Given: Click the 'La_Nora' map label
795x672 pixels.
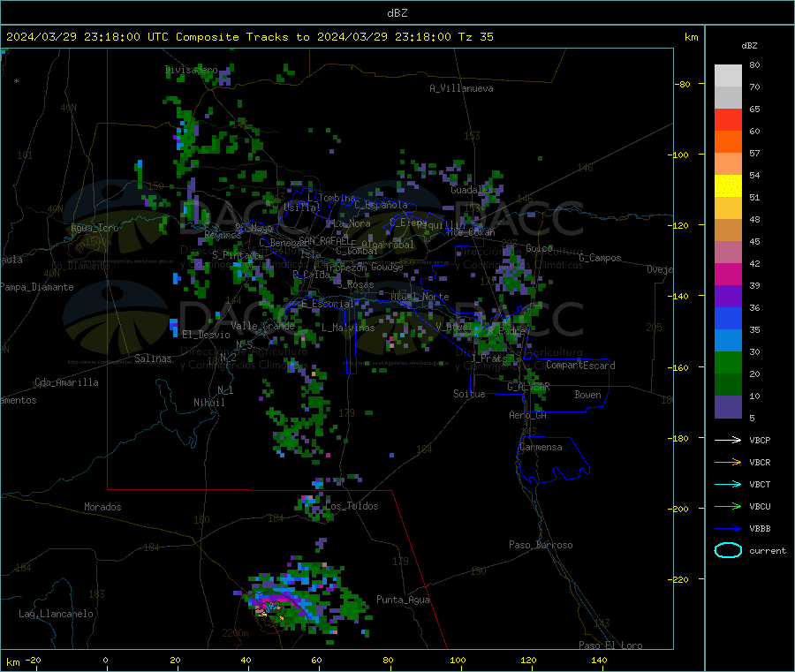Looking at the screenshot, I should (x=352, y=223).
